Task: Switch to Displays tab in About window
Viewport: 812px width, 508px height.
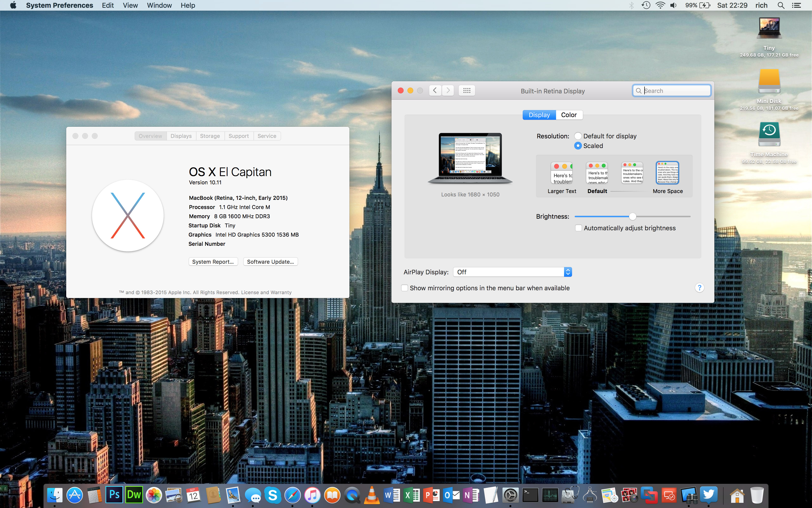Action: click(181, 136)
